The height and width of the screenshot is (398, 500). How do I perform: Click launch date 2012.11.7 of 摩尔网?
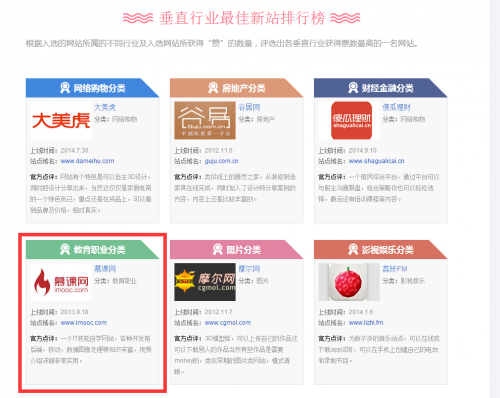(218, 312)
